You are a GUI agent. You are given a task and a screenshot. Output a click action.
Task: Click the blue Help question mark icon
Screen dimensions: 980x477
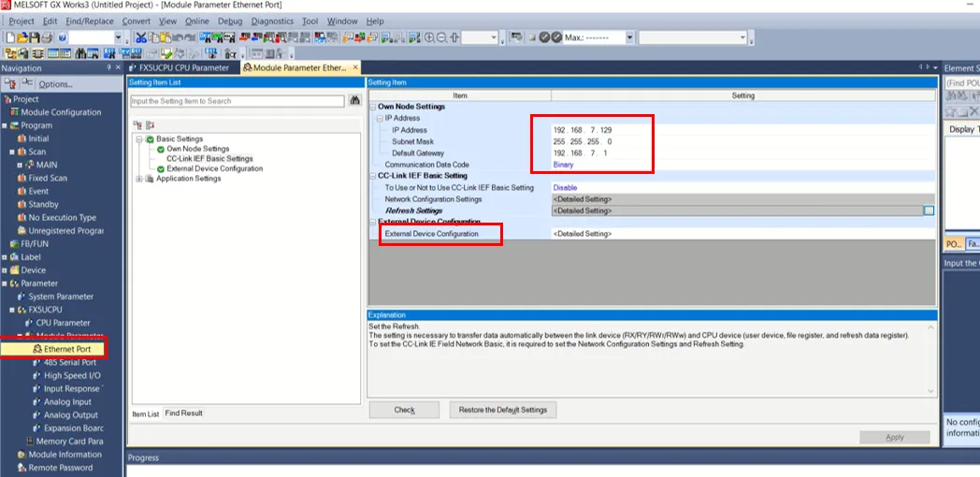pos(63,37)
